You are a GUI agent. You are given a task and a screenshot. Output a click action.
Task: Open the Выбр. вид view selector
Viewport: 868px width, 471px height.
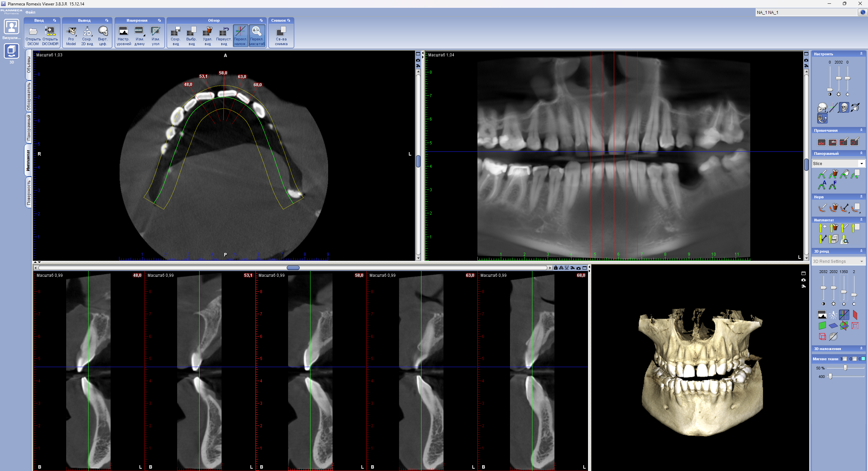192,36
